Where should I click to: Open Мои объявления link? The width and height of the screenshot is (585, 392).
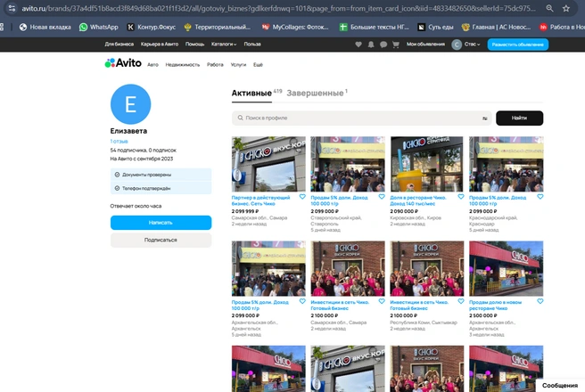click(x=425, y=44)
